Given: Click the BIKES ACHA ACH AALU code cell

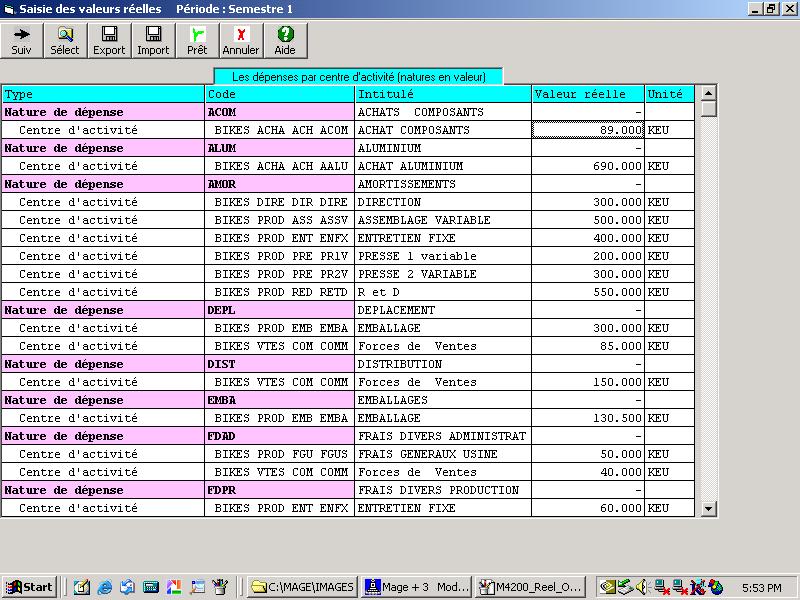Looking at the screenshot, I should tap(280, 166).
